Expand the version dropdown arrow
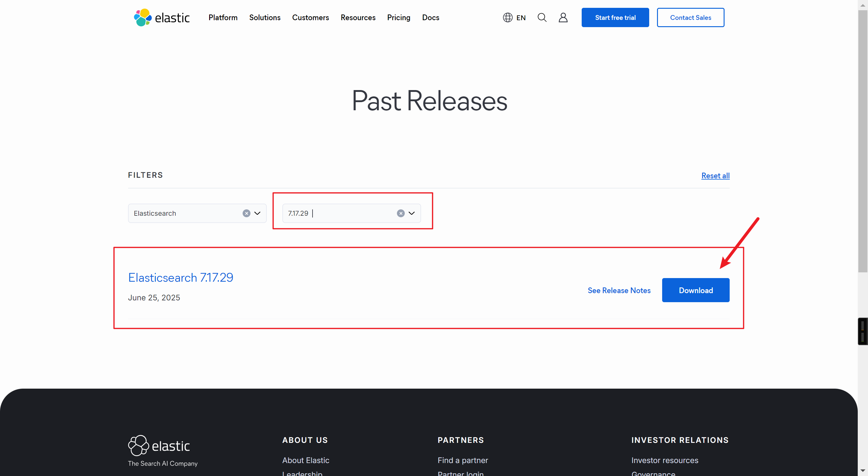Viewport: 868px width, 476px height. point(411,213)
